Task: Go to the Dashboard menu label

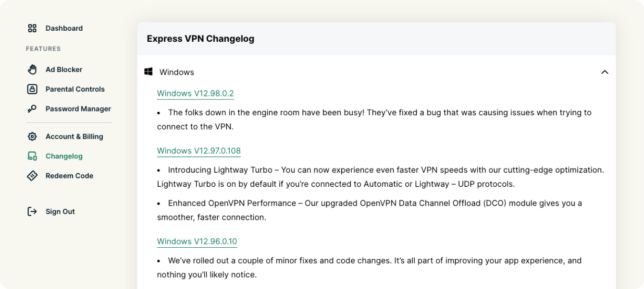Action: coord(64,28)
